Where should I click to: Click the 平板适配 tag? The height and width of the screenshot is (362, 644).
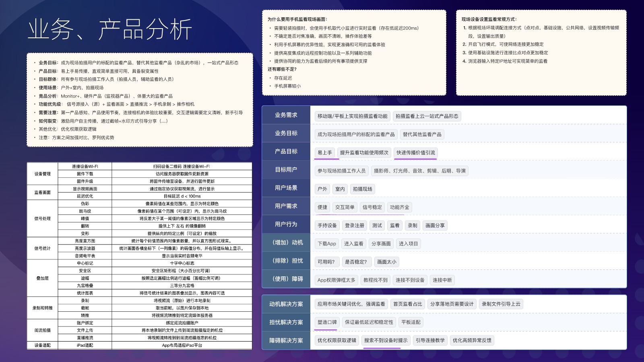coord(411,322)
